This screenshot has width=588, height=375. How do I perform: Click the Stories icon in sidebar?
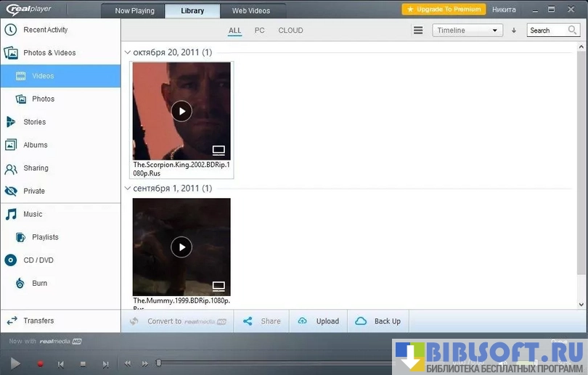point(11,122)
